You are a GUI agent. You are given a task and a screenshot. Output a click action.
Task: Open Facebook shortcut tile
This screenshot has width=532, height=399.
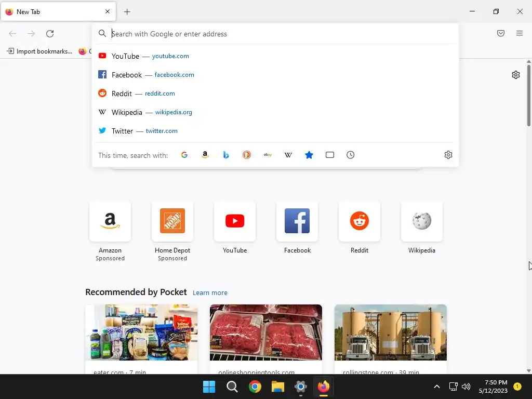297,221
